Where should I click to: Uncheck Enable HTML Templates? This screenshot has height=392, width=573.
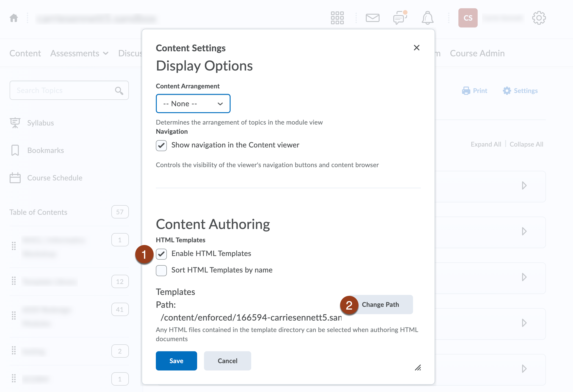pyautogui.click(x=161, y=254)
